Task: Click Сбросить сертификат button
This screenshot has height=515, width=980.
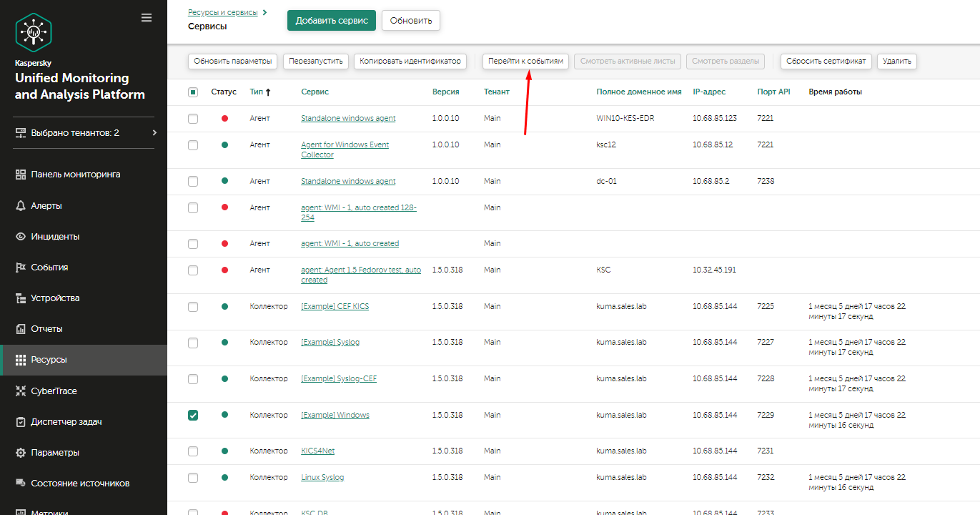Action: tap(826, 62)
